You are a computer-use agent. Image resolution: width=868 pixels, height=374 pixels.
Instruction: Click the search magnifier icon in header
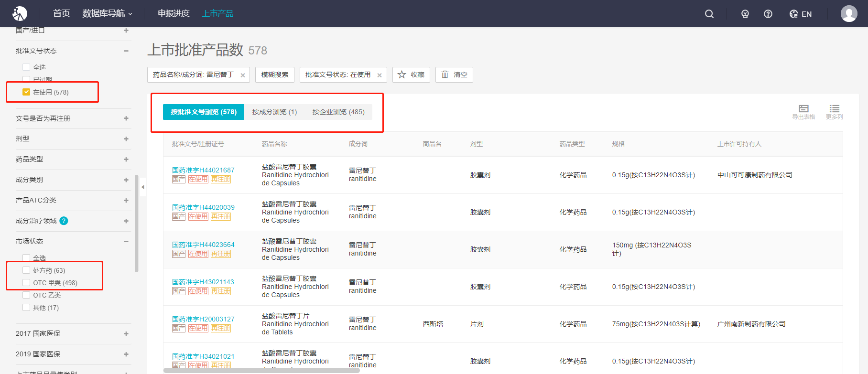tap(709, 14)
